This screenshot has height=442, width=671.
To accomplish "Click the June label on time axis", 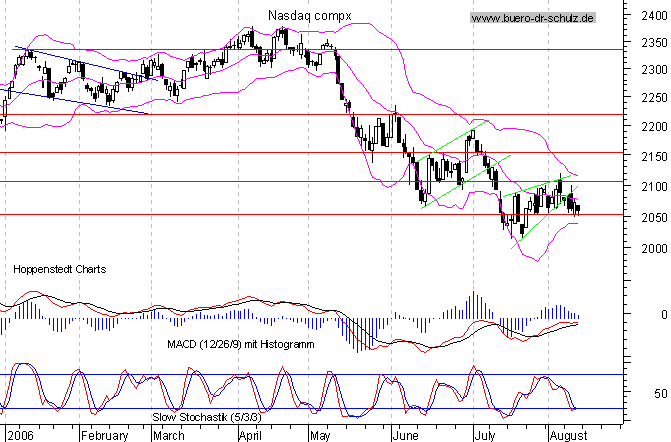I will pos(405,436).
